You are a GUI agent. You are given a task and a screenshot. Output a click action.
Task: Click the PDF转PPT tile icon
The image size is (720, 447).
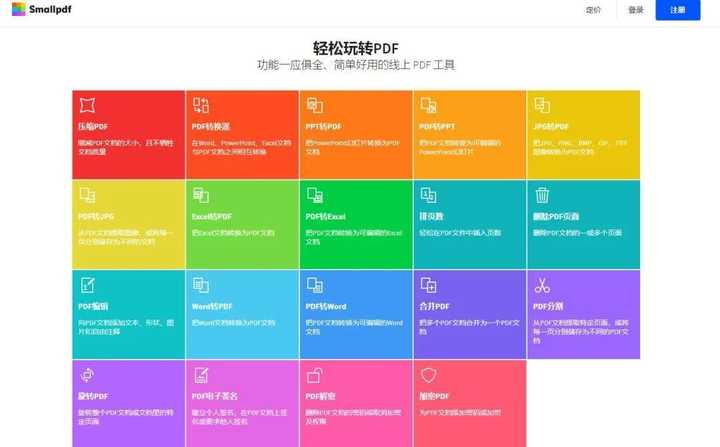[428, 105]
